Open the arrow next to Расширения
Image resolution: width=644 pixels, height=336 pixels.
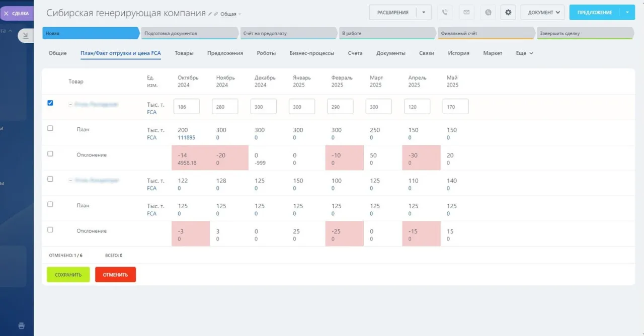(424, 13)
